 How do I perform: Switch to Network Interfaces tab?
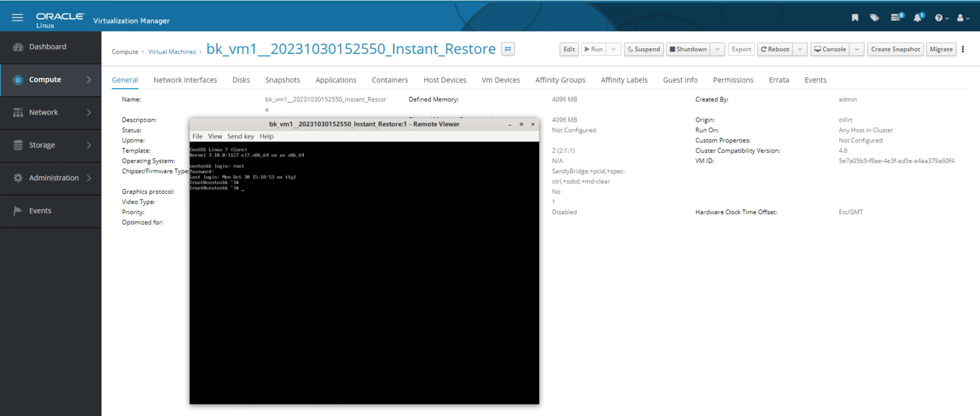(x=185, y=80)
